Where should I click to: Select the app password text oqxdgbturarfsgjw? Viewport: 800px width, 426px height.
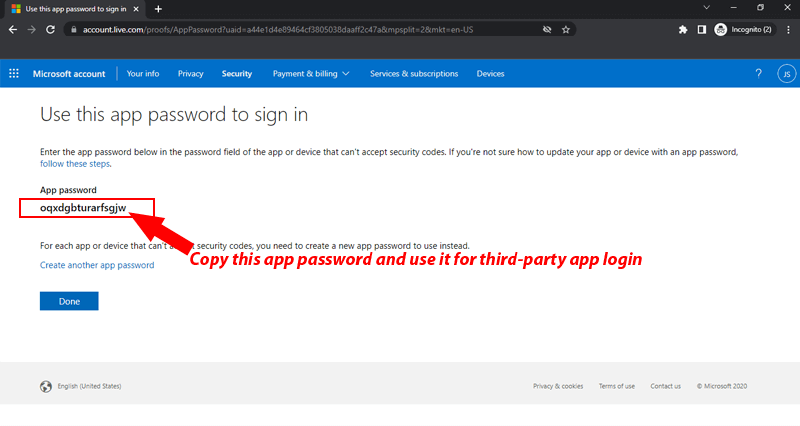[83, 208]
